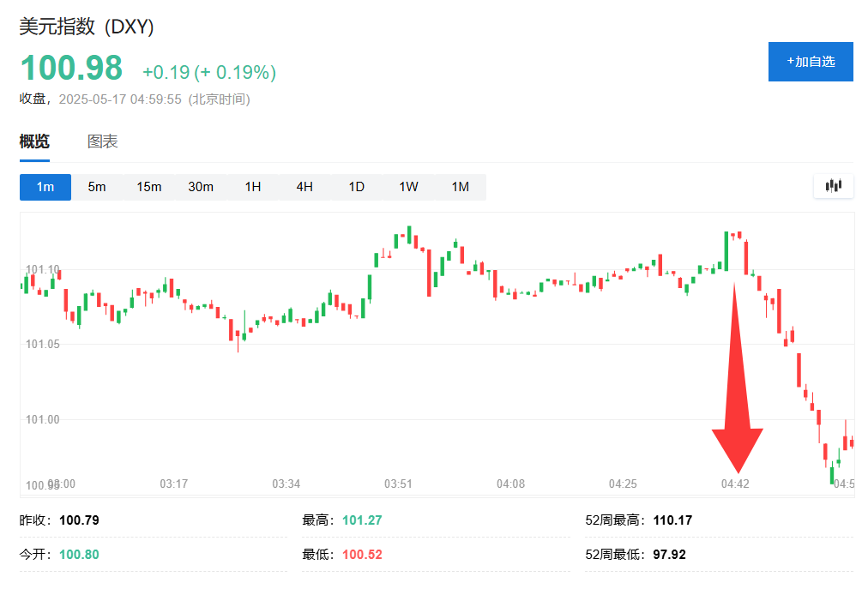Image resolution: width=868 pixels, height=589 pixels.
Task: Click the 101.00 price axis label
Action: (x=43, y=419)
